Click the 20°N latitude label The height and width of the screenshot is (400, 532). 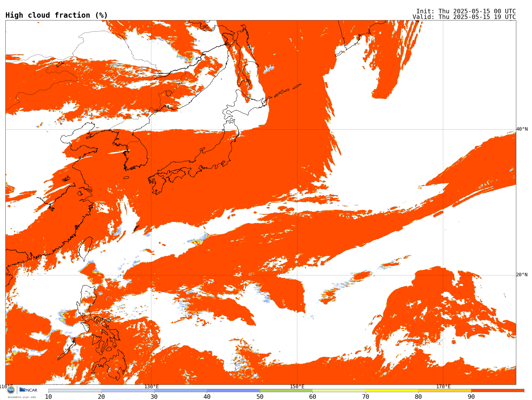coord(522,275)
